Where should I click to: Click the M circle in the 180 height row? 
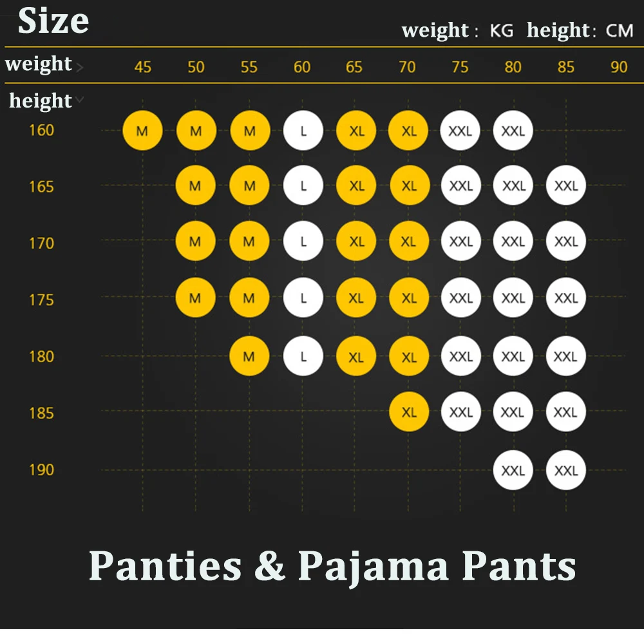(249, 356)
